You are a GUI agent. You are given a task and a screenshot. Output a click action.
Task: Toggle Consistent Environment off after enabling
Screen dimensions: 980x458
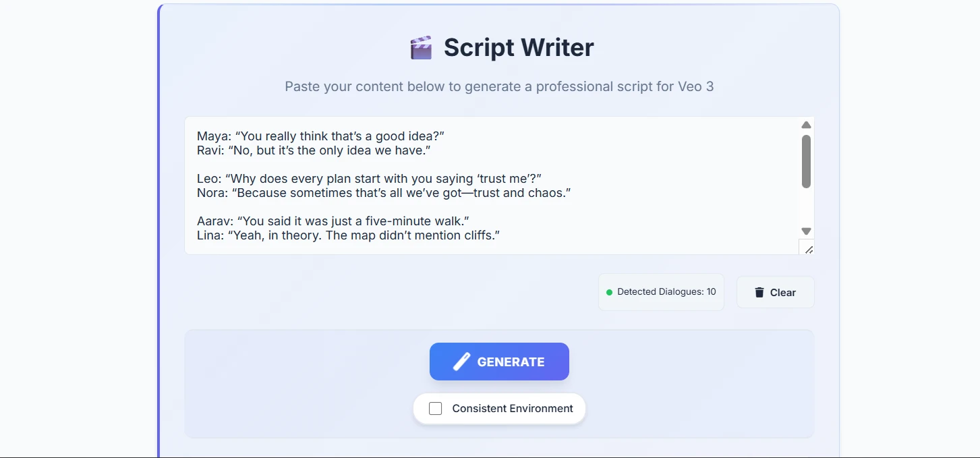435,408
